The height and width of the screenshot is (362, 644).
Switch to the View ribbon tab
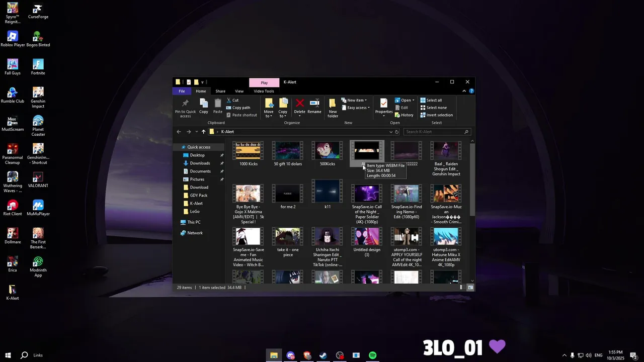[239, 91]
